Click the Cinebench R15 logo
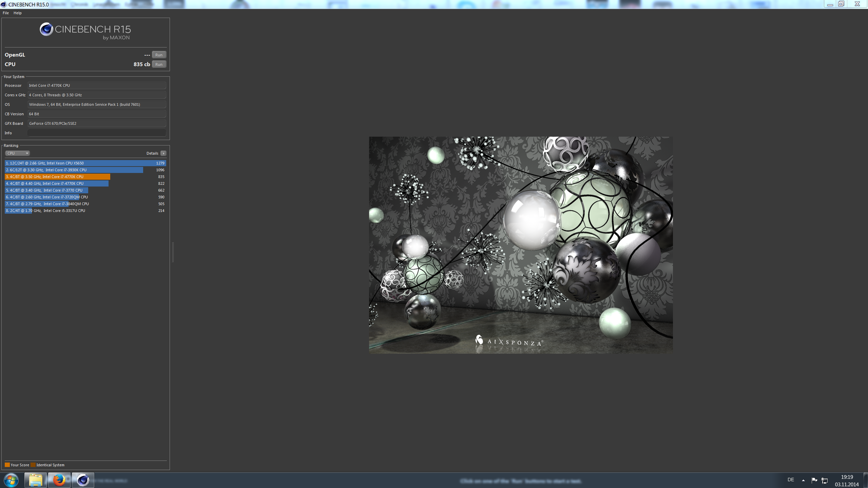The image size is (868, 488). point(85,31)
